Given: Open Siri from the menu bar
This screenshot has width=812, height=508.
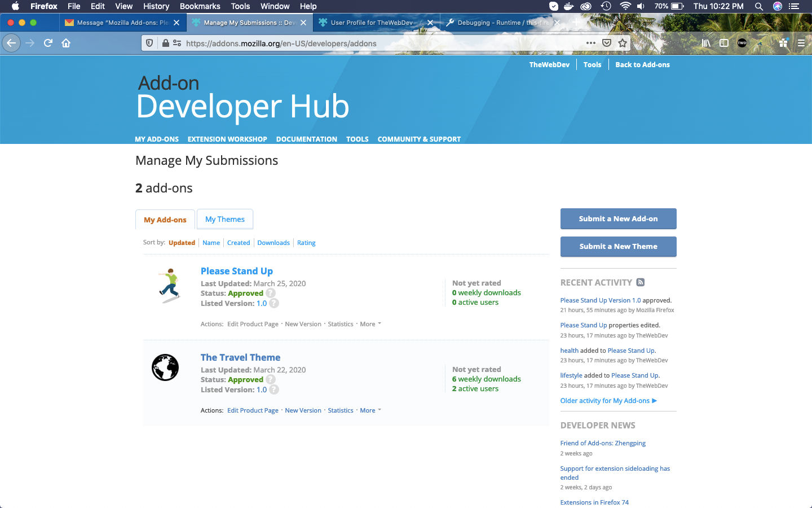Looking at the screenshot, I should (x=778, y=6).
